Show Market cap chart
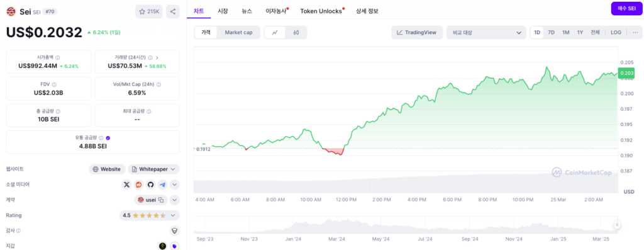This screenshot has height=250, width=644. point(238,33)
